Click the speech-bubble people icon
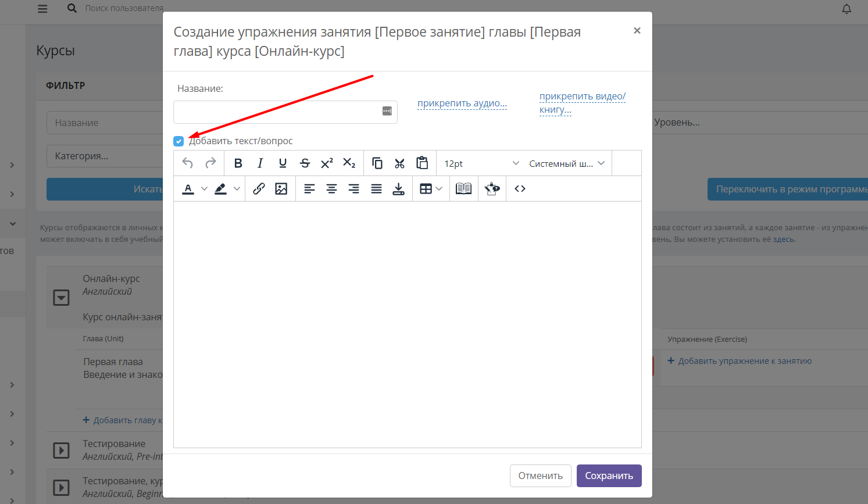Viewport: 868px width, 504px height. [492, 189]
